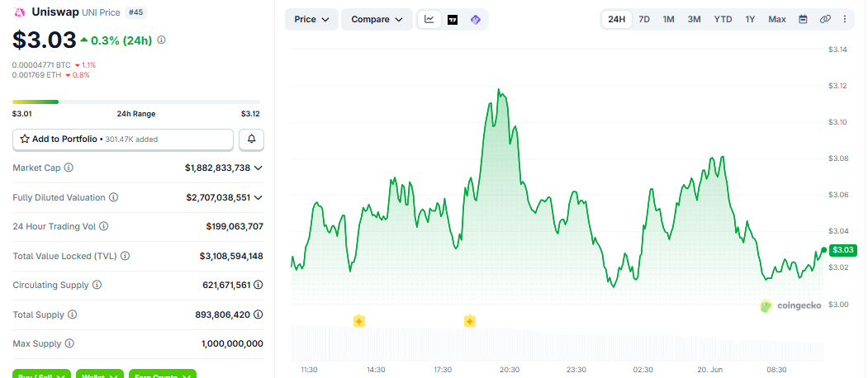The height and width of the screenshot is (378, 868).
Task: Switch to TradingView chart icon
Action: 453,19
